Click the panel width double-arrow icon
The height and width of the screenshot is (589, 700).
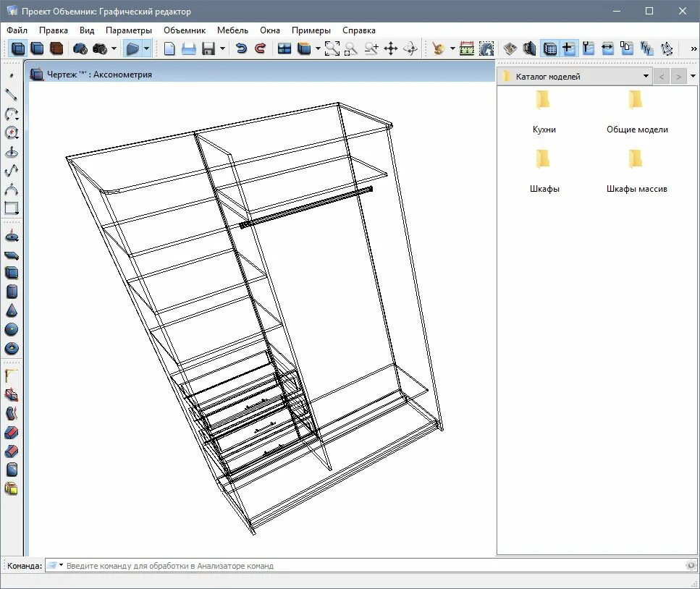coord(607,48)
